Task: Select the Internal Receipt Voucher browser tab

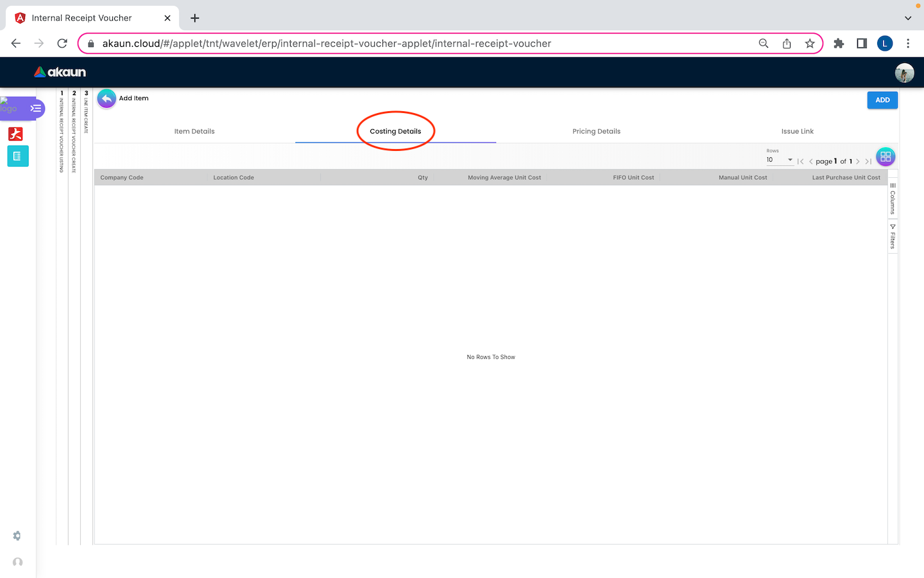Action: [93, 18]
